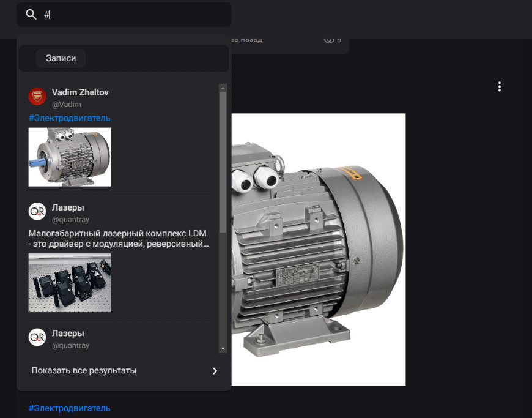Click chevron next to Показать все результаты
532x418 pixels.
[x=215, y=371]
